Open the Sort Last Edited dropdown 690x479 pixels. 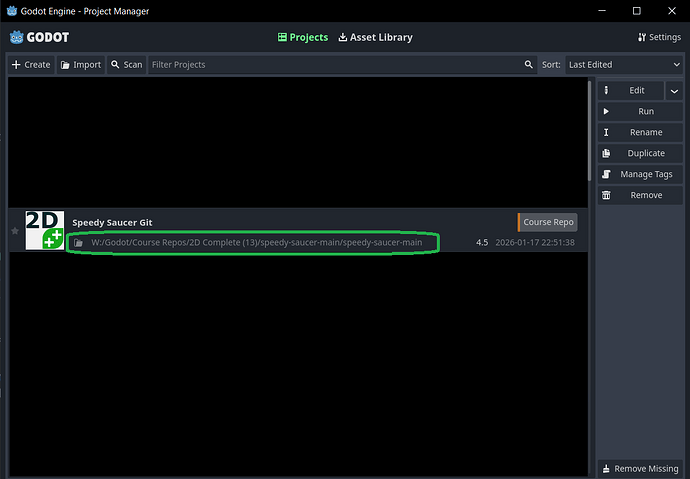[624, 65]
